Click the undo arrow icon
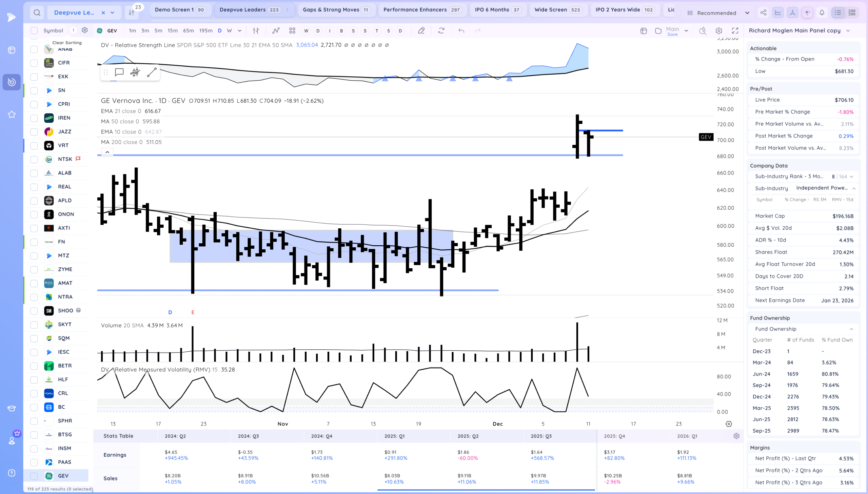 (461, 31)
